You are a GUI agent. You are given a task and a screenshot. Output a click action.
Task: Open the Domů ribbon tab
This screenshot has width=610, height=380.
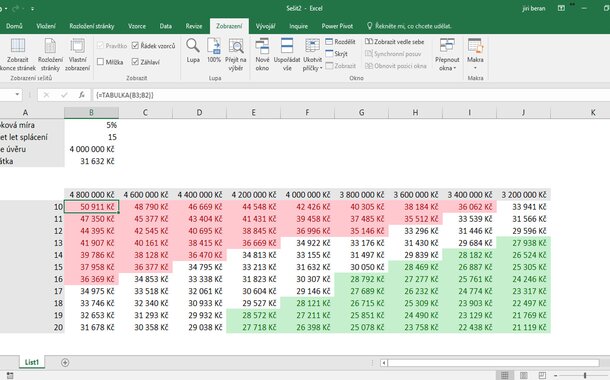14,26
